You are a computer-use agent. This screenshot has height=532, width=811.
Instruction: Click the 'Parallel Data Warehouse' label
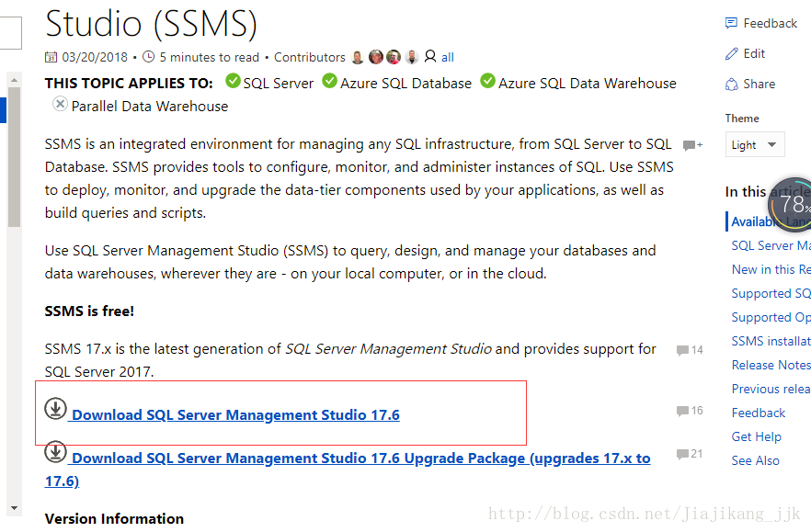[150, 107]
